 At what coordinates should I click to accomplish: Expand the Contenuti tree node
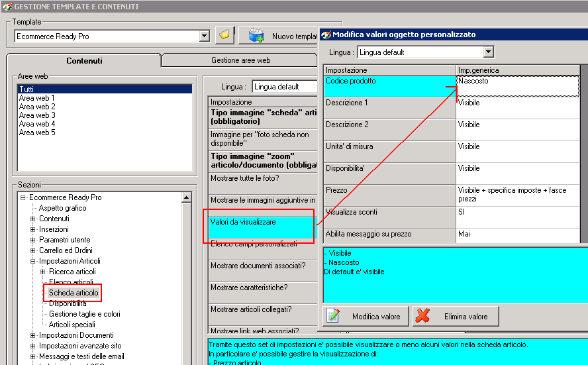(x=32, y=219)
